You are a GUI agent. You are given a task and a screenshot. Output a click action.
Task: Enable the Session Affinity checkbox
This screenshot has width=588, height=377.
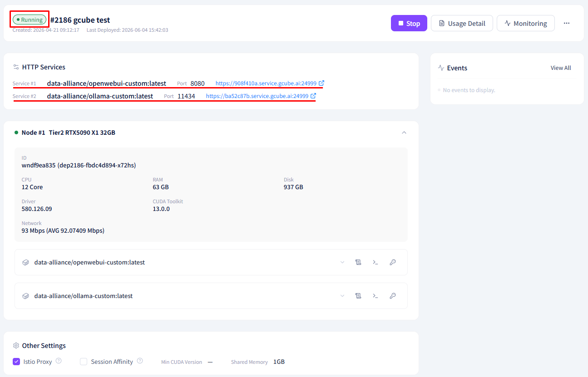coord(84,362)
